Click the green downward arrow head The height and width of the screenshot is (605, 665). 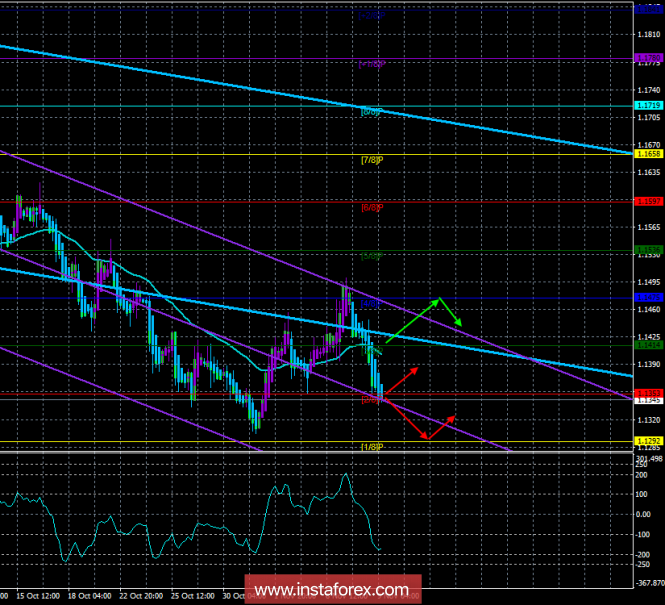click(x=457, y=320)
